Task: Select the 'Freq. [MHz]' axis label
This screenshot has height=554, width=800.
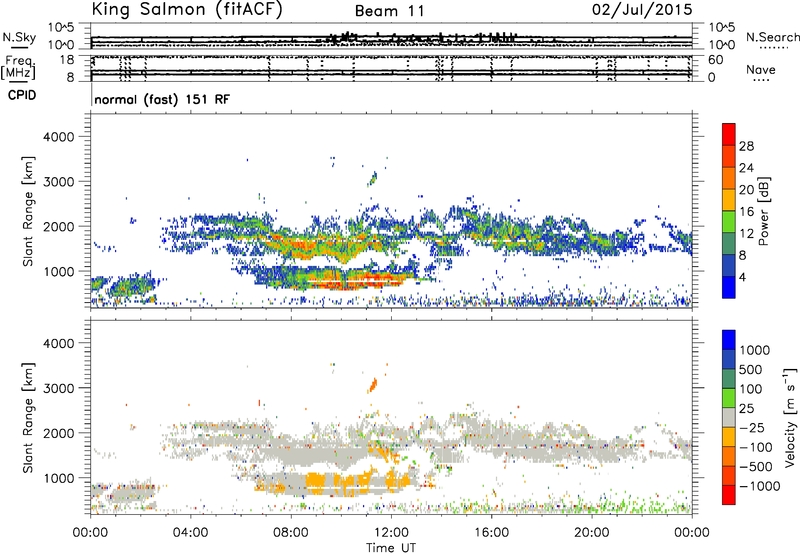Action: point(19,68)
